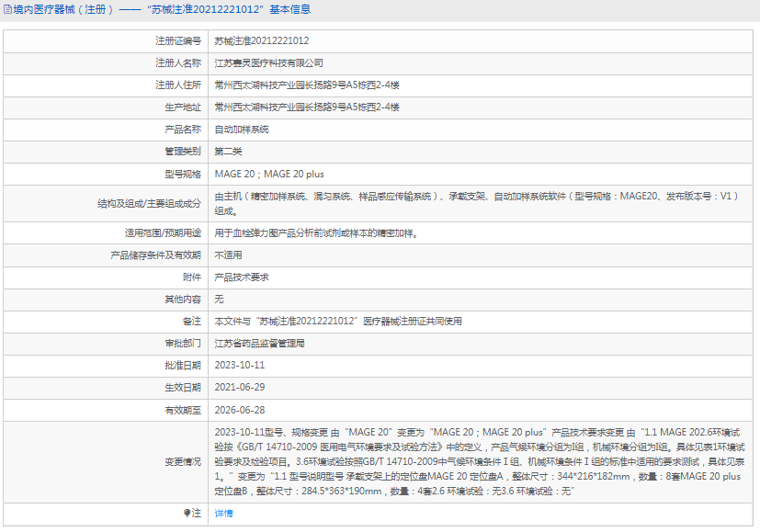Click the 变更情况 change description text

tap(480, 462)
